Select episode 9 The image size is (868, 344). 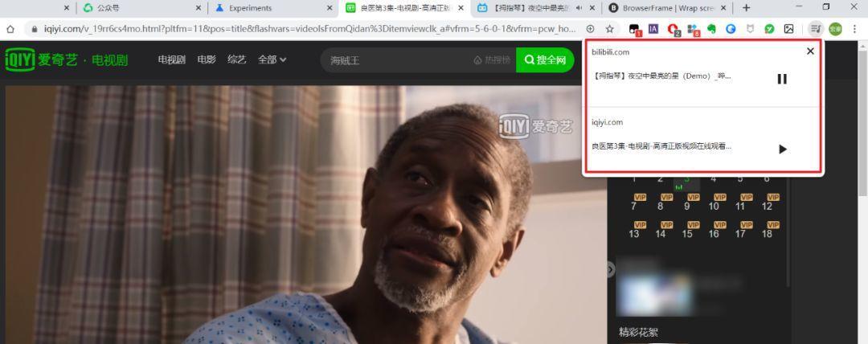point(687,207)
